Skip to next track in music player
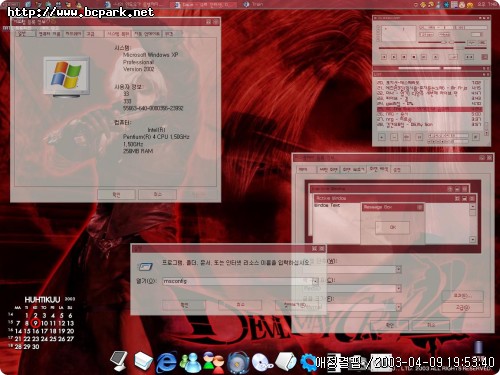Screen dimensions: 500x375 424,57
